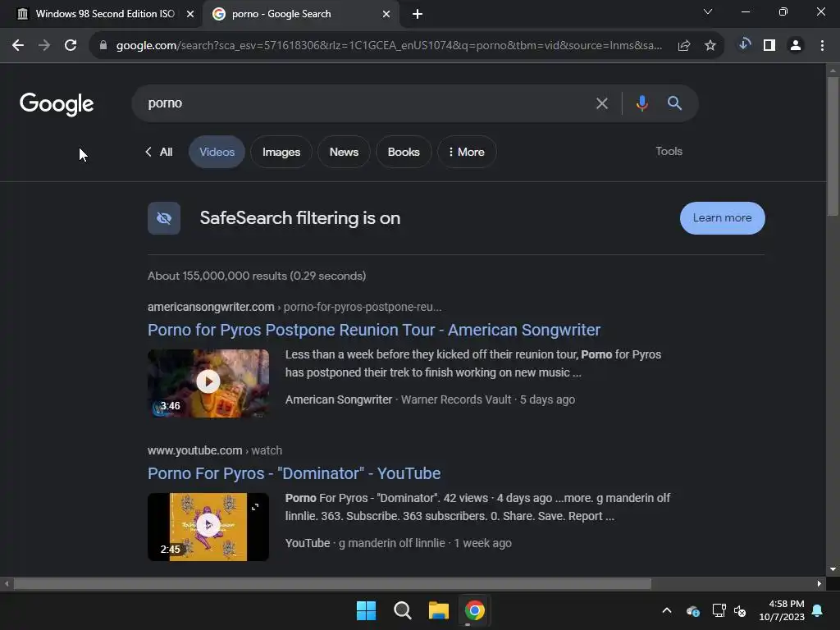This screenshot has width=840, height=630.
Task: Share this page using the share icon
Action: pyautogui.click(x=683, y=46)
